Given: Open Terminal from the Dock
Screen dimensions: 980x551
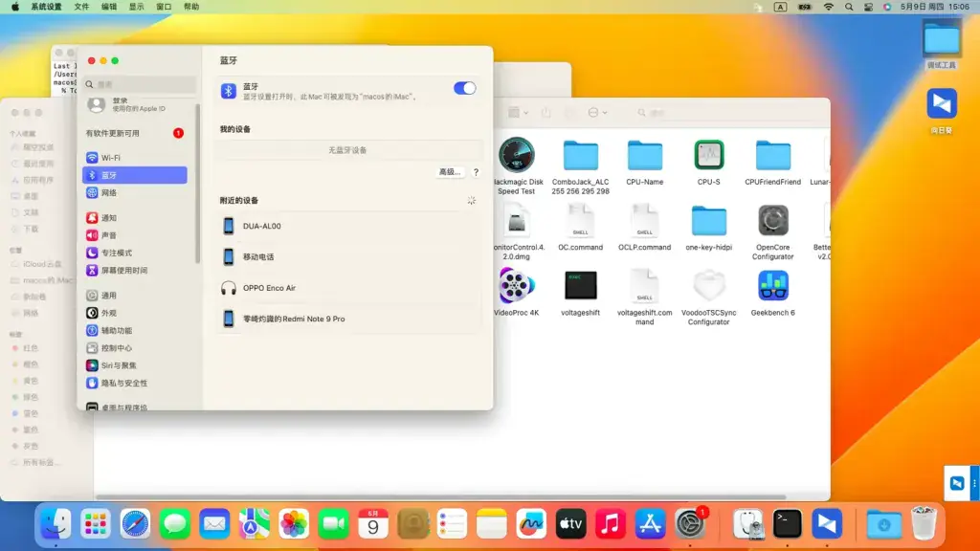Looking at the screenshot, I should coord(788,523).
